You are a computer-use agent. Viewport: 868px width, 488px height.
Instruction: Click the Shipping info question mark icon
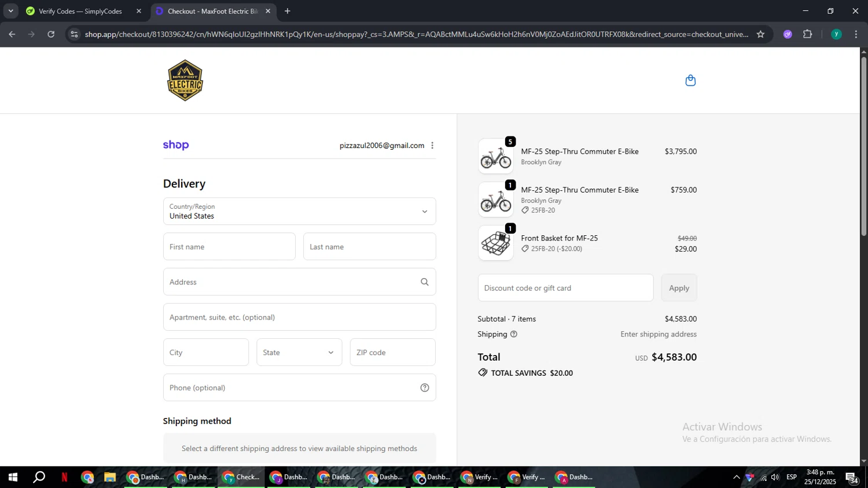(514, 334)
